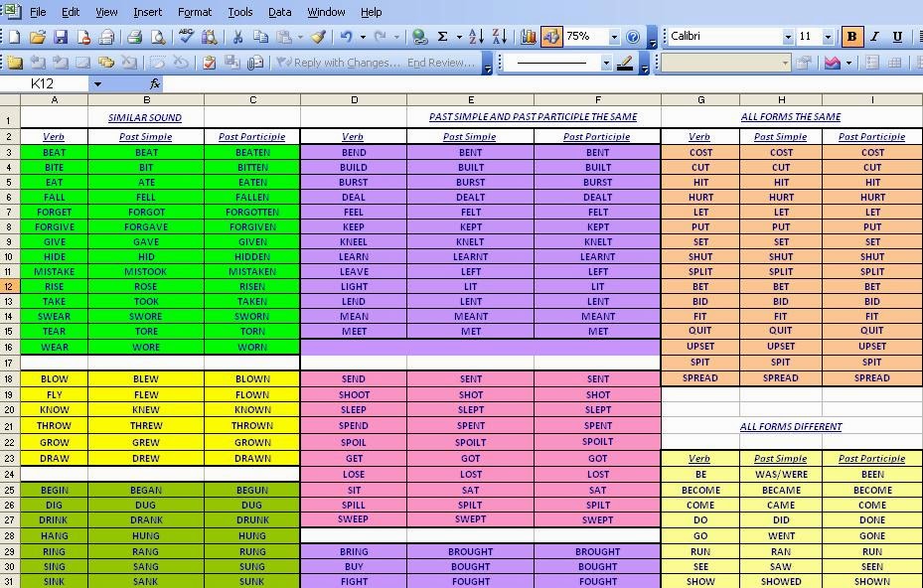The width and height of the screenshot is (923, 588).
Task: Open the Calibri font name dropdown
Action: (x=788, y=37)
